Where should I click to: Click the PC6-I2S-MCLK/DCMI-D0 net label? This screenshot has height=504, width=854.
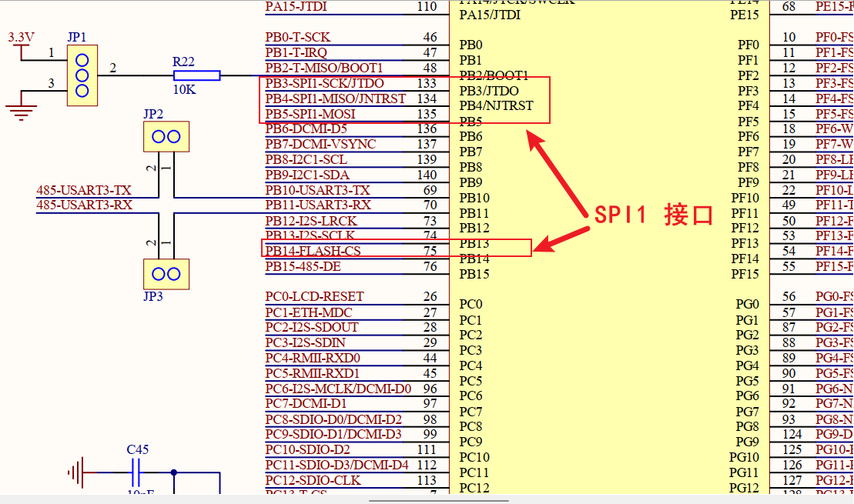338,389
